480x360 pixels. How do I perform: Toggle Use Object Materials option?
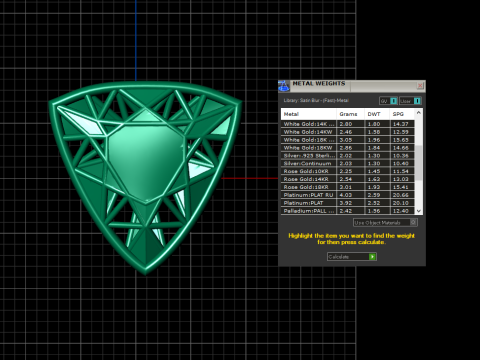[385, 222]
